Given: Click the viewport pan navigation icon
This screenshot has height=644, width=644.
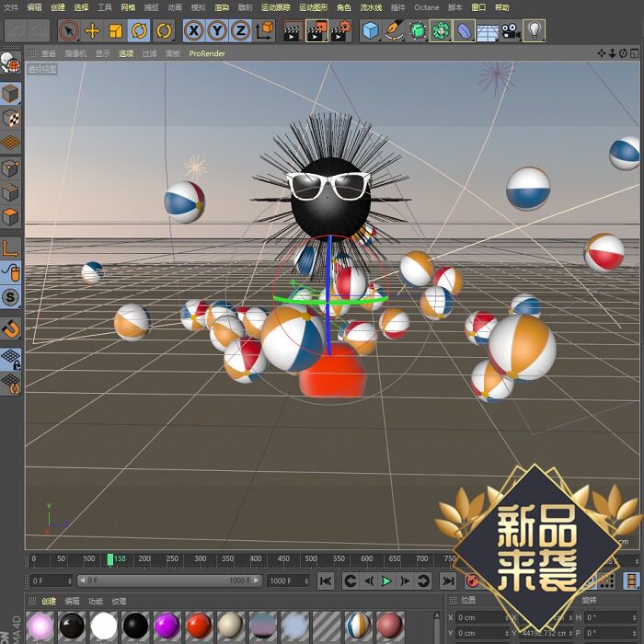Looking at the screenshot, I should point(602,53).
